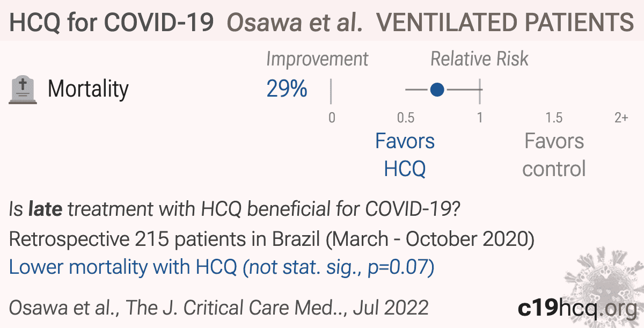This screenshot has width=644, height=328.
Task: Click the c19hcq.org site link
Action: click(x=576, y=308)
